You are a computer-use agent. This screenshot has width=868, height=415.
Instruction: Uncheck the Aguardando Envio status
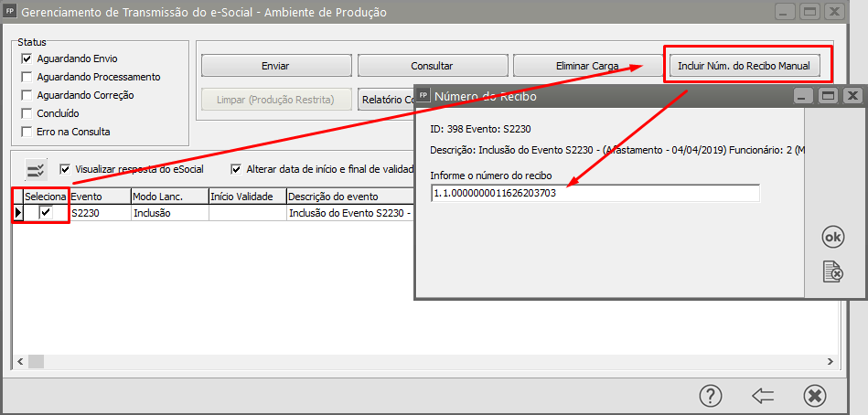click(x=27, y=59)
